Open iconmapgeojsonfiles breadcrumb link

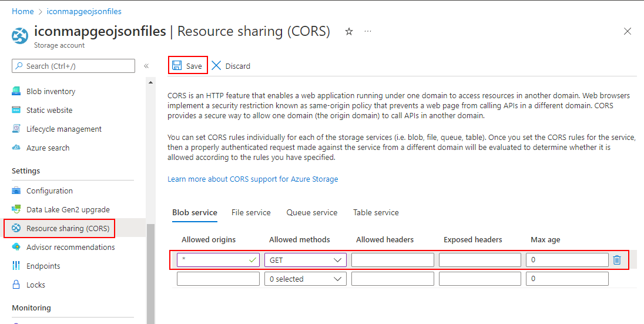click(84, 12)
